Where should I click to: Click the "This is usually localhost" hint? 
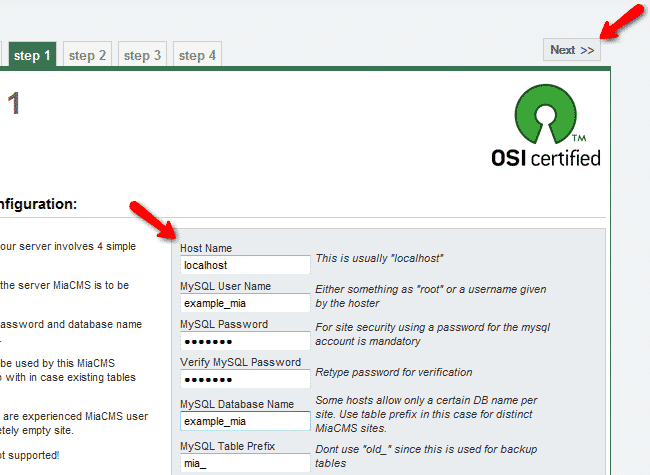point(379,258)
